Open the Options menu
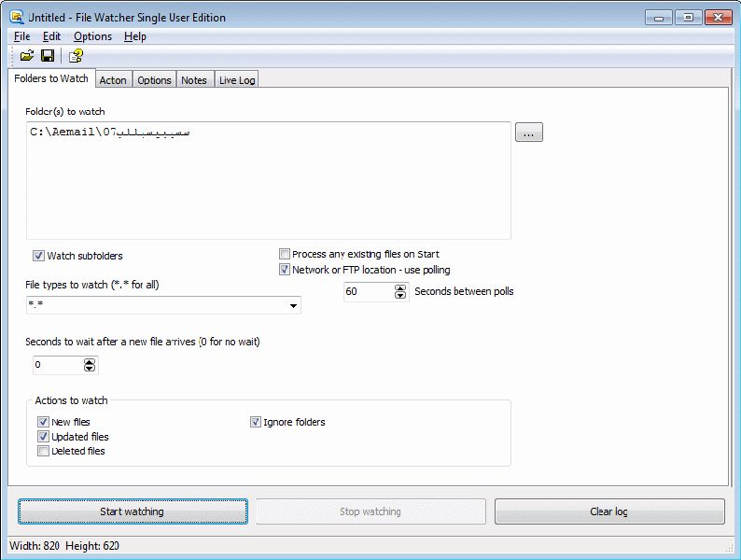The image size is (741, 560). pyautogui.click(x=92, y=36)
